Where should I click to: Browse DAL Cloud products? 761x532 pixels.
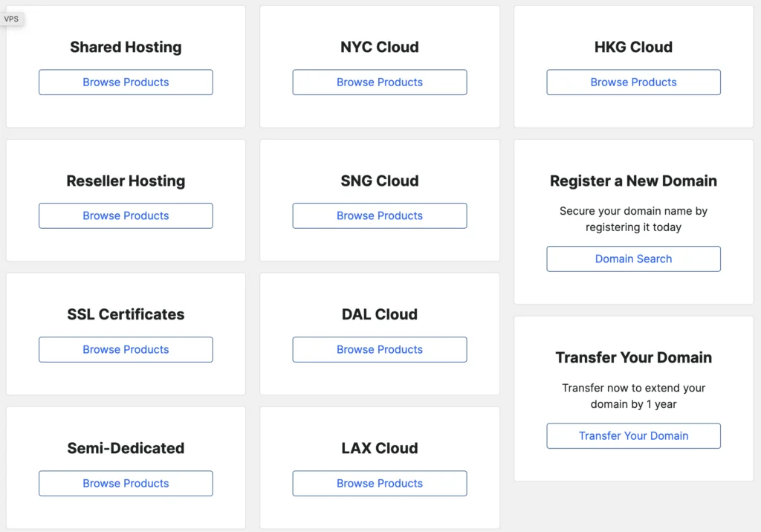(380, 349)
